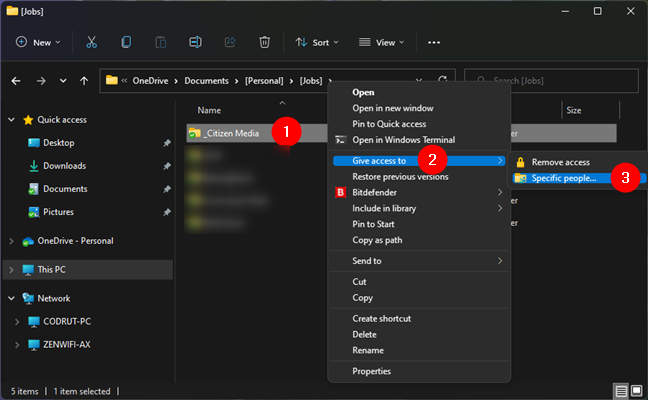
Task: Open the Include in library submenu
Action: pos(419,208)
